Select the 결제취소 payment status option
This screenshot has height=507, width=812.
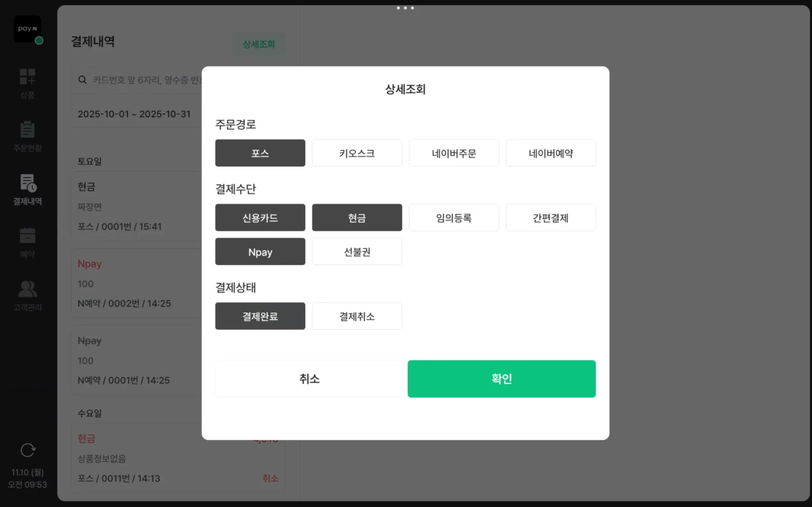pos(357,316)
